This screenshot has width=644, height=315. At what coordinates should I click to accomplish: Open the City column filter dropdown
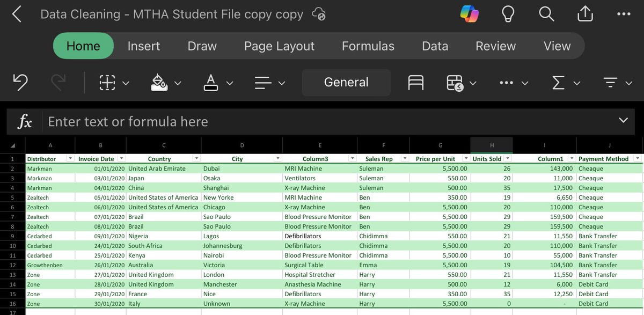pos(277,159)
